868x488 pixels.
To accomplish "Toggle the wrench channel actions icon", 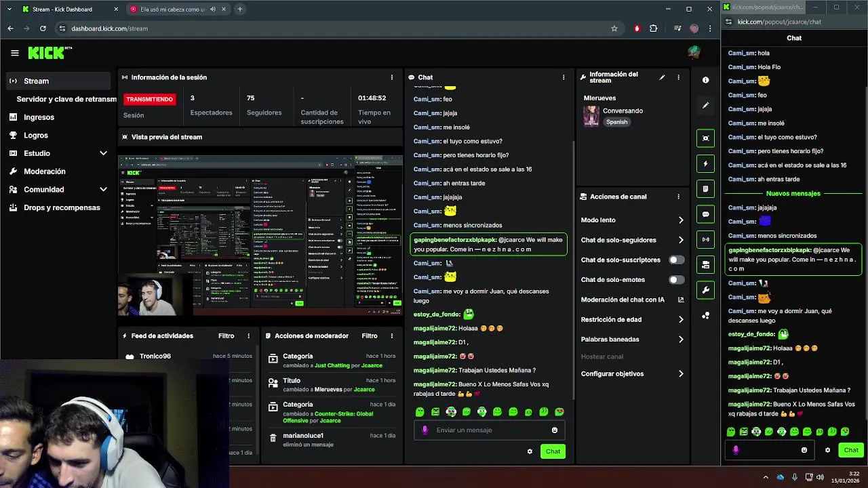I will 705,290.
